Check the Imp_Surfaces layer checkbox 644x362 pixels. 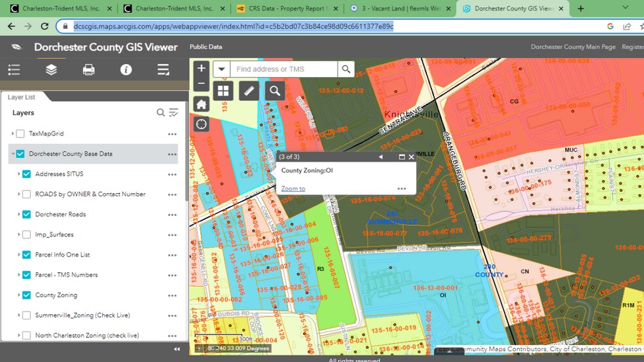point(27,234)
